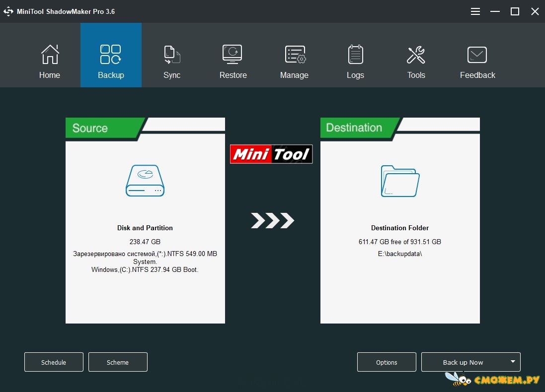The image size is (545, 392).
Task: Open the Options button
Action: pos(387,362)
